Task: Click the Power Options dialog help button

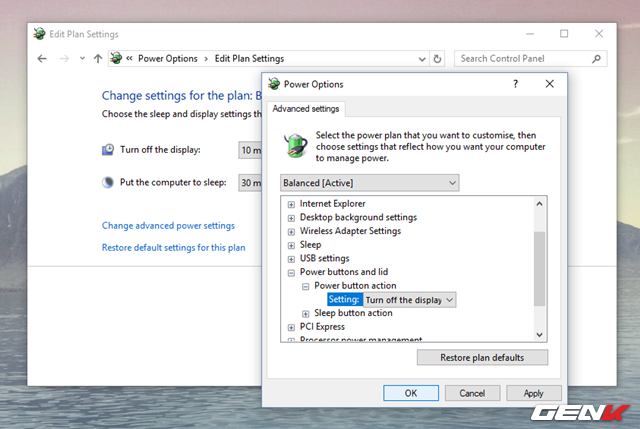Action: (516, 84)
